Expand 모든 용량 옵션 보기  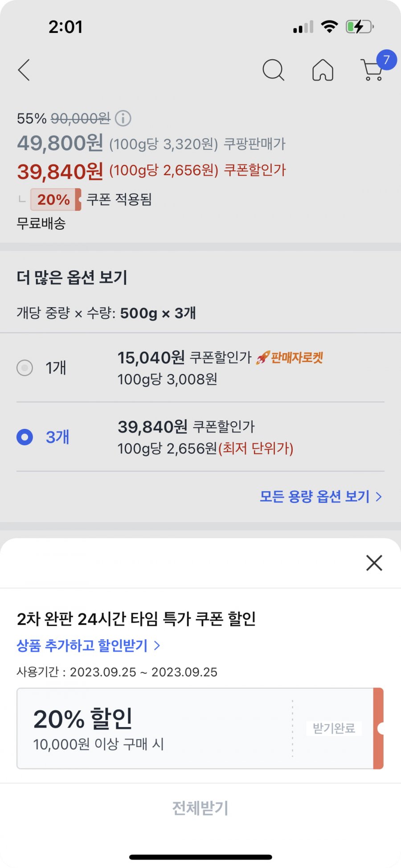pos(321,496)
